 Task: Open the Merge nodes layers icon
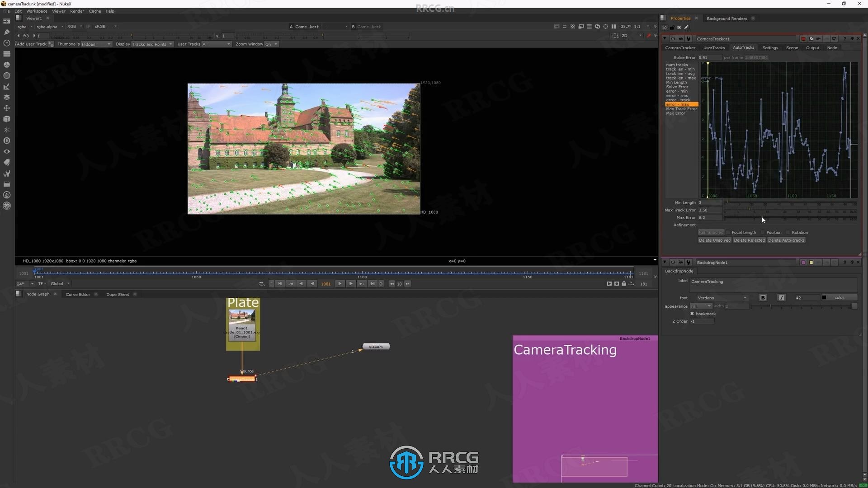7,97
